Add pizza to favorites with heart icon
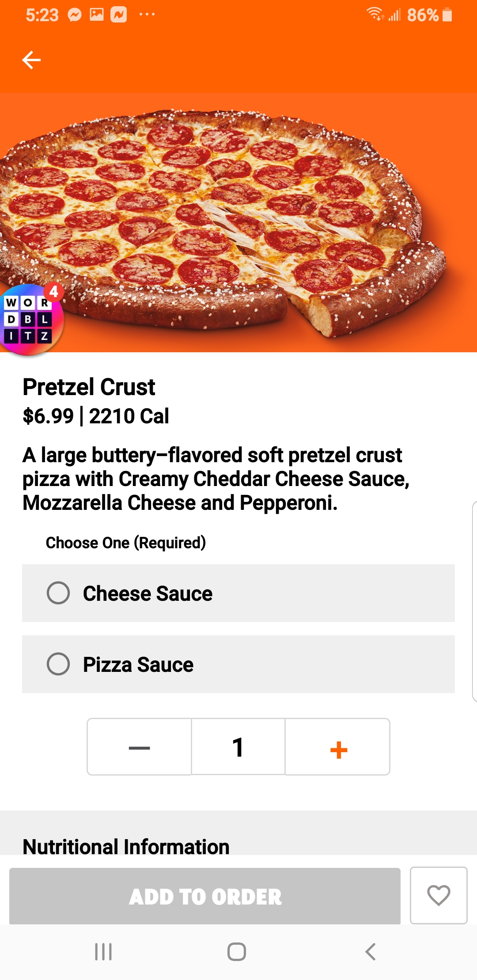This screenshot has height=980, width=477. pos(438,895)
